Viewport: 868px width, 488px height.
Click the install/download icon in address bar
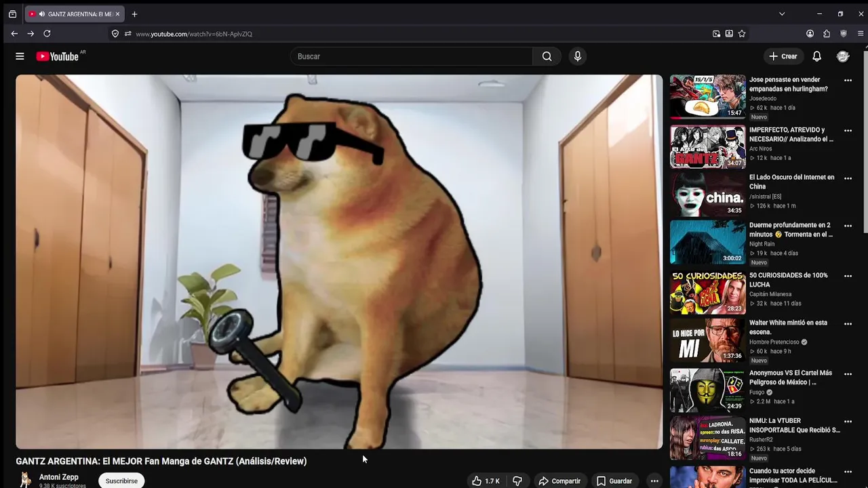(x=729, y=33)
